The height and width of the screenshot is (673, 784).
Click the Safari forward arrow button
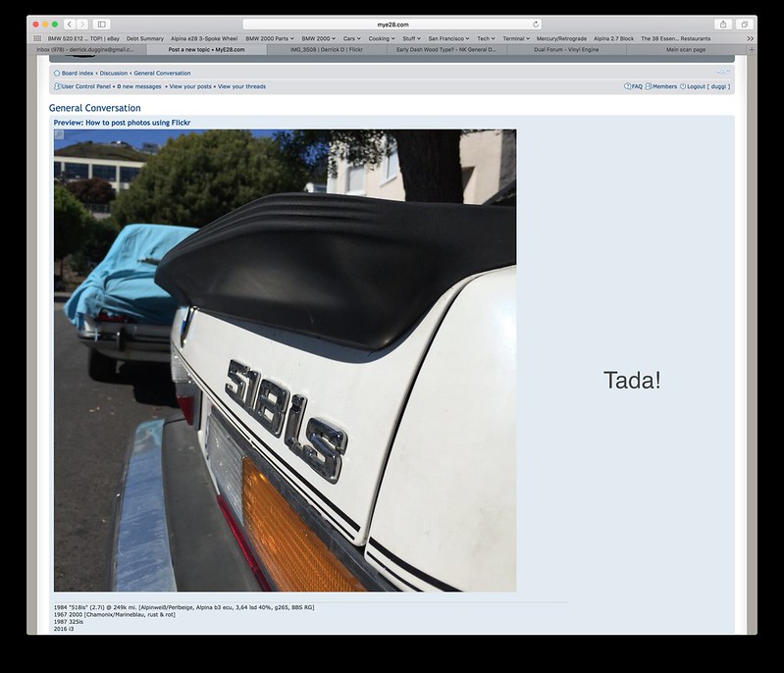tap(82, 24)
